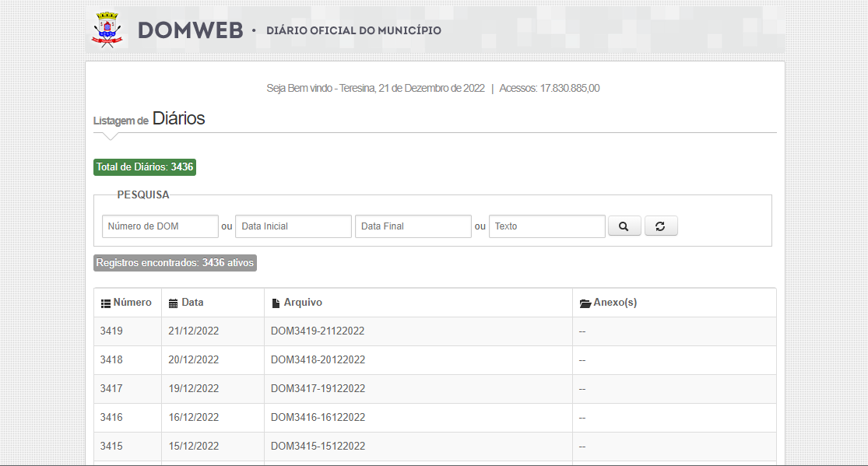Click the refresh arrows reset button
The height and width of the screenshot is (466, 868).
click(x=660, y=226)
